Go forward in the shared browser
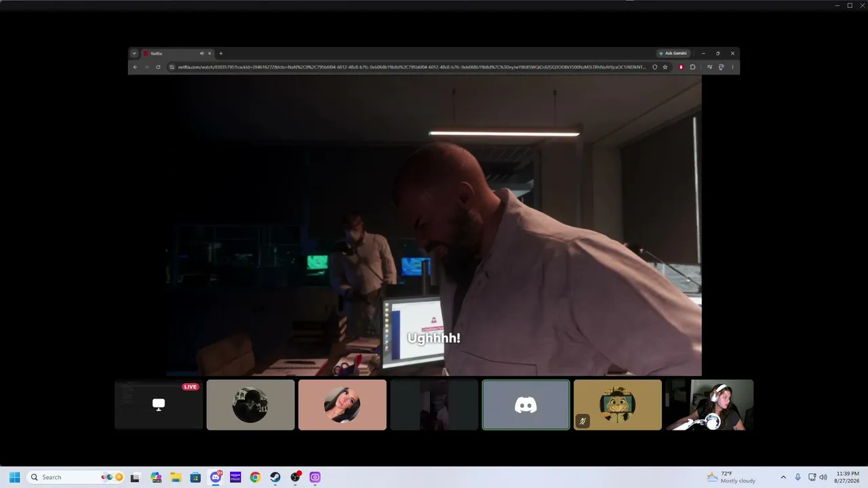 (x=146, y=67)
